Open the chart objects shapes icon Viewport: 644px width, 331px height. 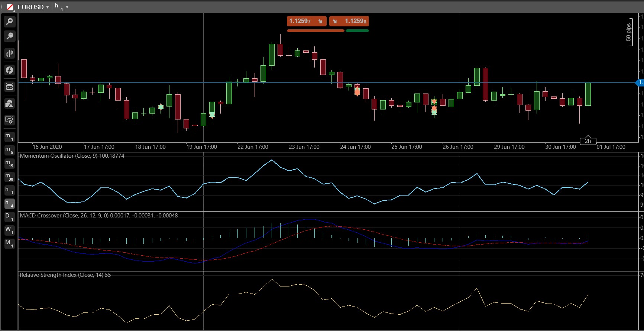[x=10, y=103]
